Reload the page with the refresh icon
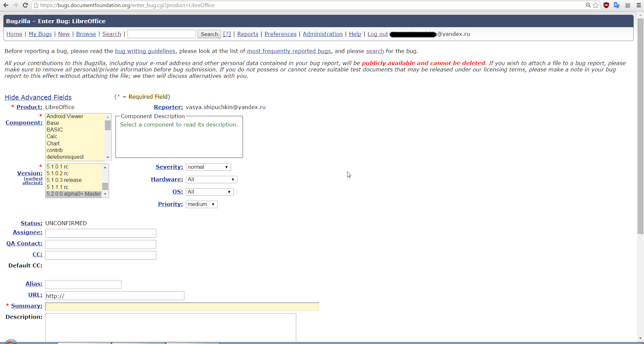 click(25, 5)
